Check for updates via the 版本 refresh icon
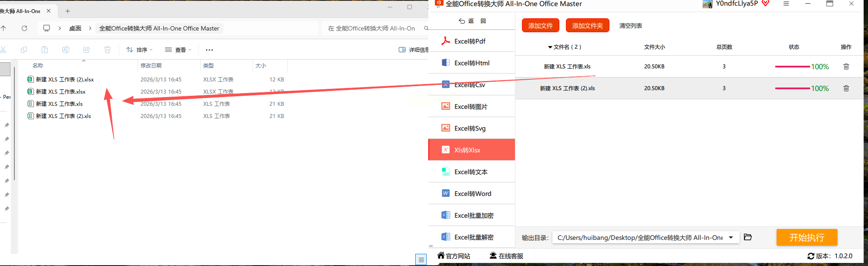 tap(811, 256)
